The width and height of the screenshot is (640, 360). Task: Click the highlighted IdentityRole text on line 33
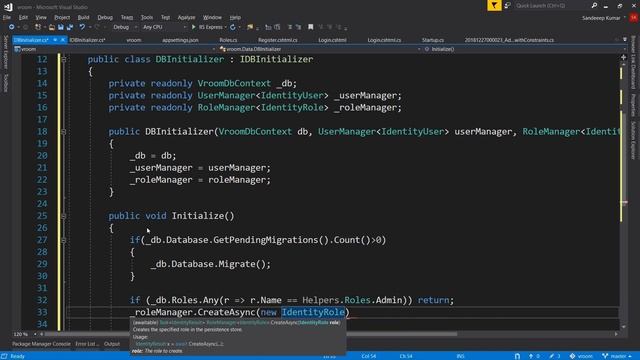tap(313, 312)
